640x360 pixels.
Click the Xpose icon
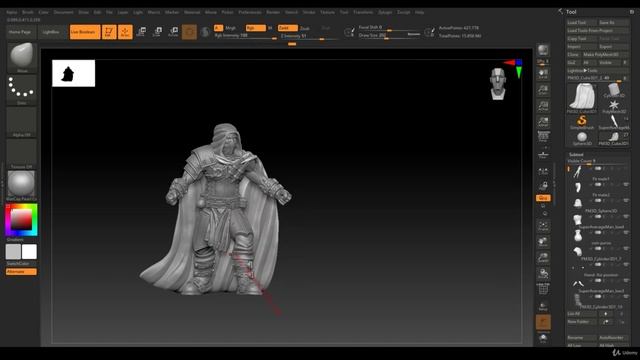543,338
